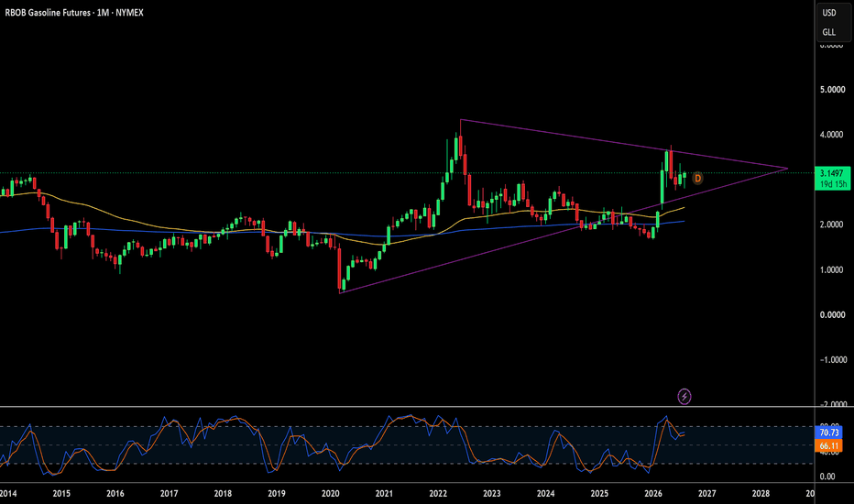Viewport: 854px width, 504px height.
Task: Click the 2022 label on time axis
Action: pyautogui.click(x=438, y=494)
